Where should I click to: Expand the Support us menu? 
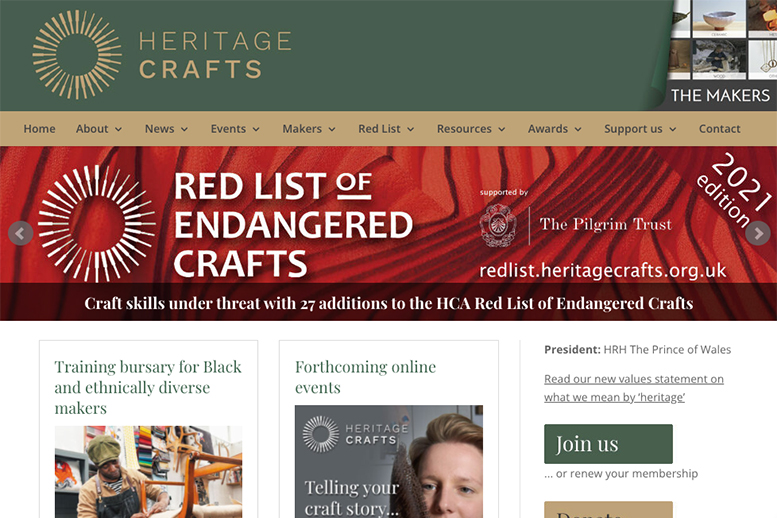(640, 129)
